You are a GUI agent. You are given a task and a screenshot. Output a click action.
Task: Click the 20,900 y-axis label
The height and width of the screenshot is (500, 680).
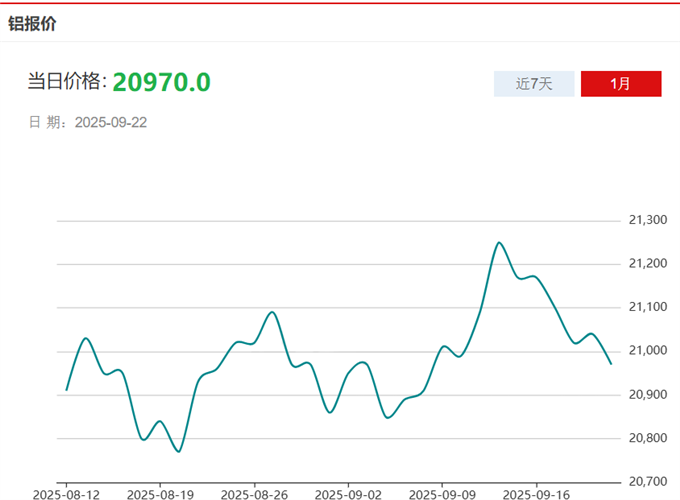(x=646, y=394)
